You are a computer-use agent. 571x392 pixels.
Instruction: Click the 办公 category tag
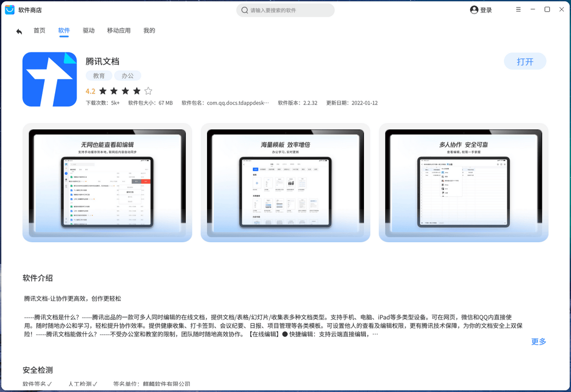128,75
